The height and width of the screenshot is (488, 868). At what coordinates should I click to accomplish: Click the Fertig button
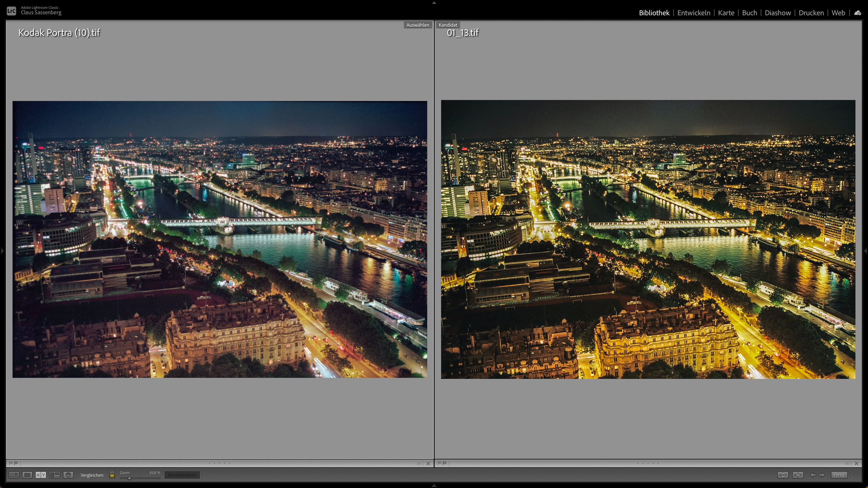tap(839, 475)
